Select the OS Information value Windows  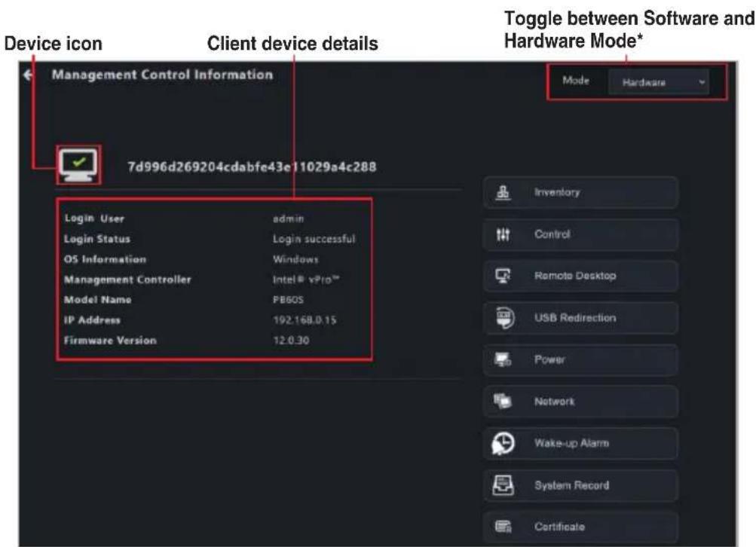(295, 259)
